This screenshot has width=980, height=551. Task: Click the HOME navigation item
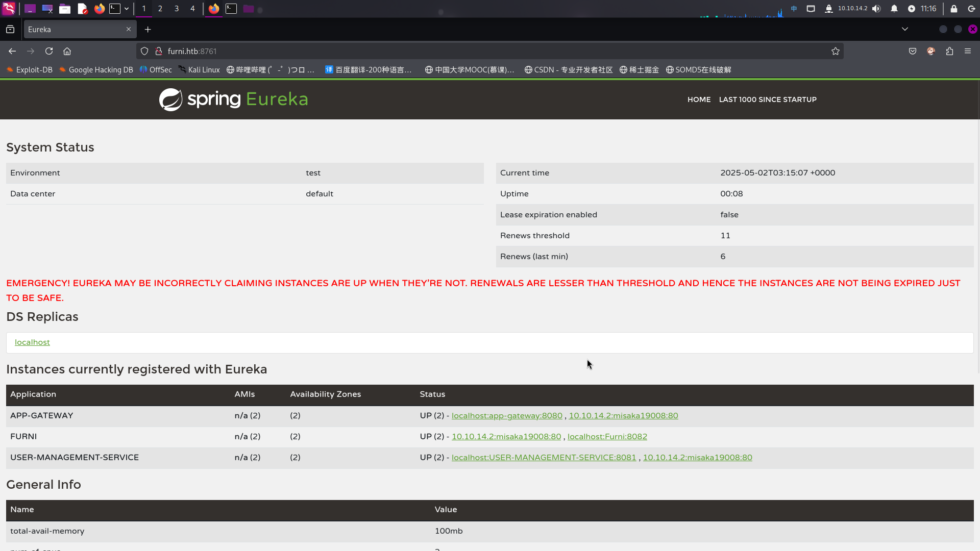(x=699, y=99)
